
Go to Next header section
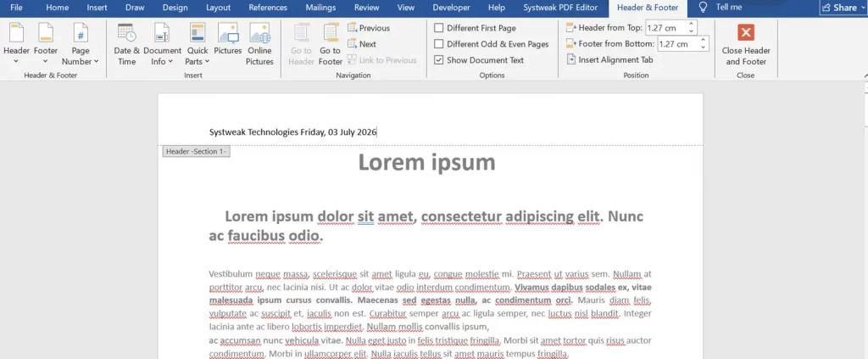click(x=361, y=44)
